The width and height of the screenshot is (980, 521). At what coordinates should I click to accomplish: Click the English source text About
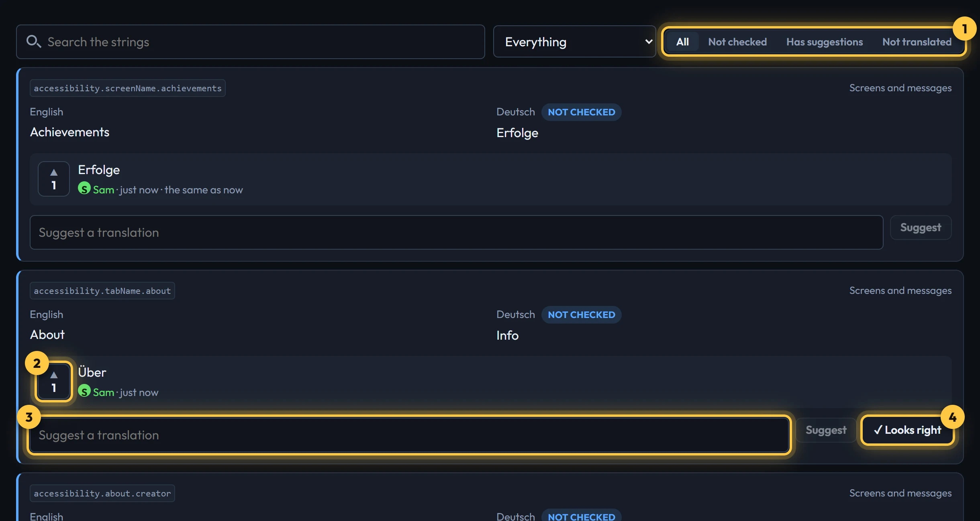[x=47, y=335]
